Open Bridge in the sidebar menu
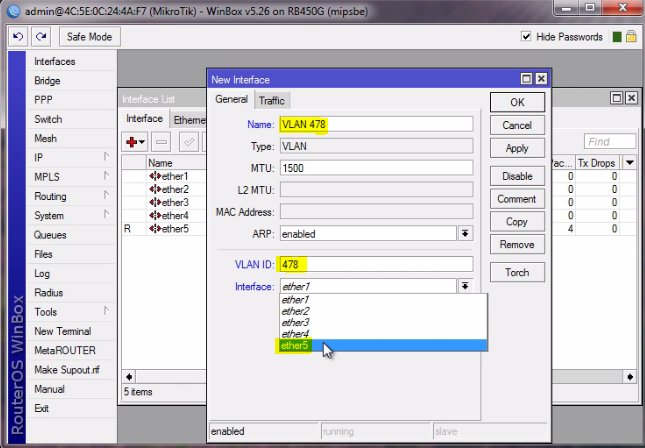 72,81
